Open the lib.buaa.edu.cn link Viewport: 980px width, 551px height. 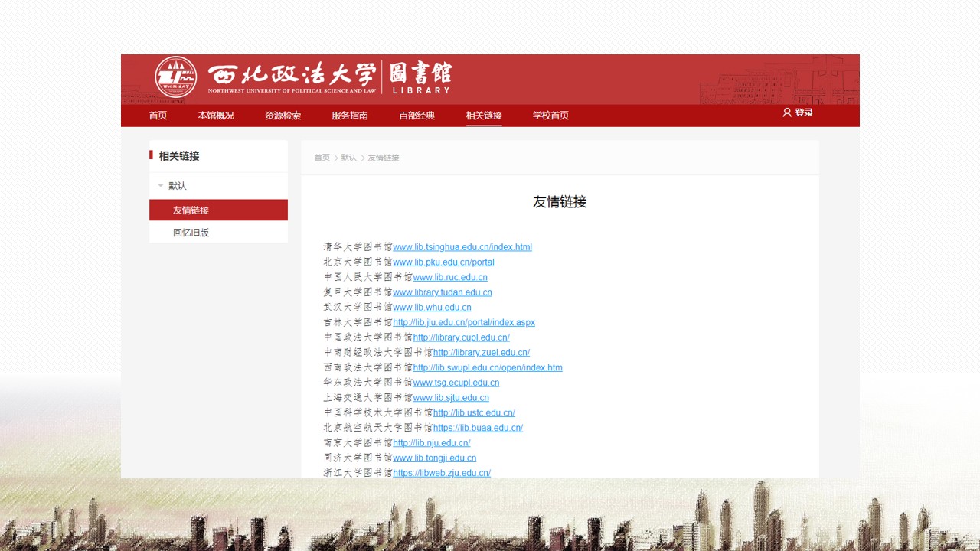point(478,428)
